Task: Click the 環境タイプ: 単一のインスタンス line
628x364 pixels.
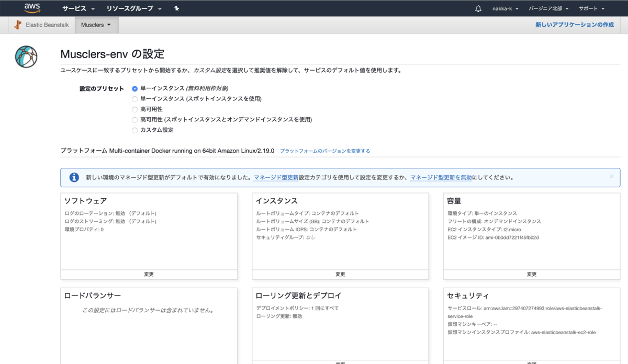Action: (482, 213)
